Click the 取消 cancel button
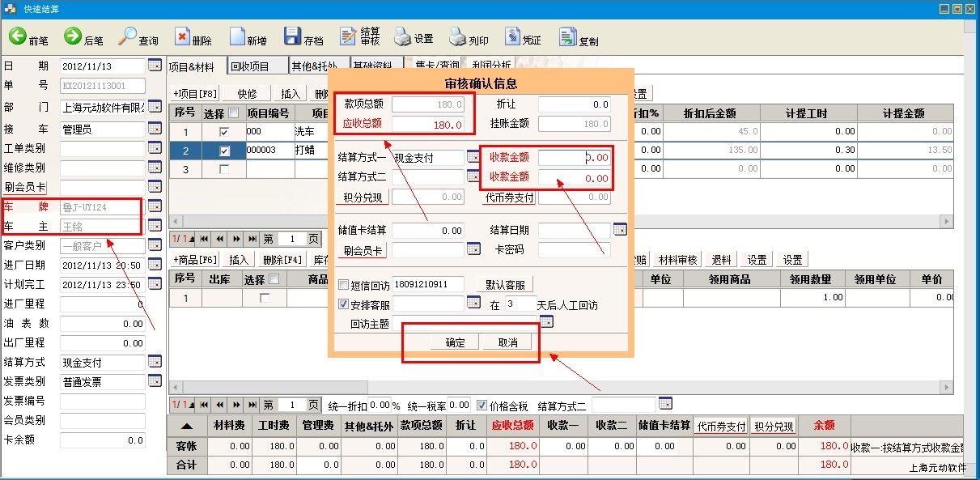The image size is (980, 480). point(508,342)
